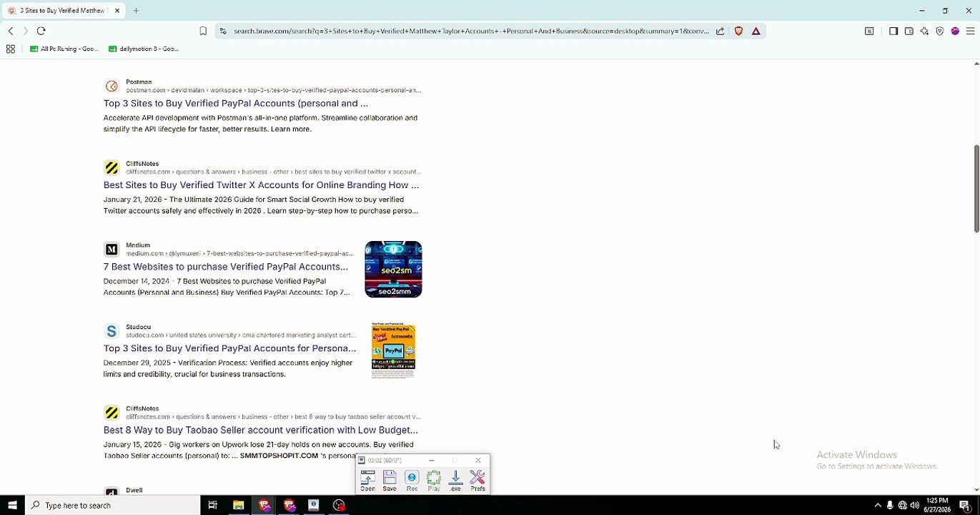The height and width of the screenshot is (515, 980).
Task: Reload the current search page
Action: [x=41, y=31]
